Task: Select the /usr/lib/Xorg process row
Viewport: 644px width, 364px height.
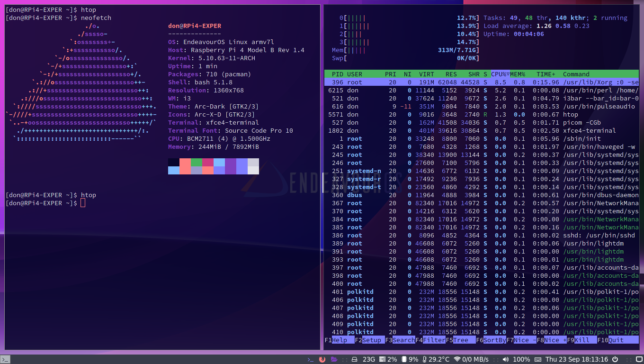Action: click(x=482, y=82)
